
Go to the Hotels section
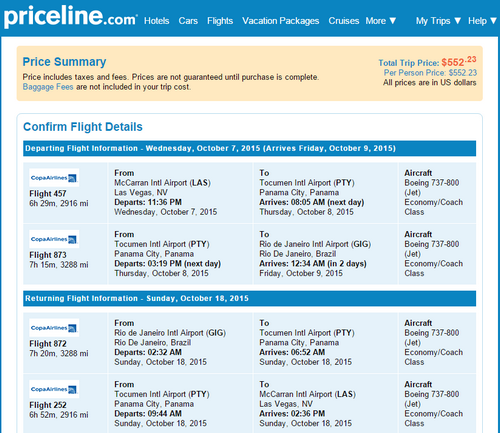click(157, 21)
